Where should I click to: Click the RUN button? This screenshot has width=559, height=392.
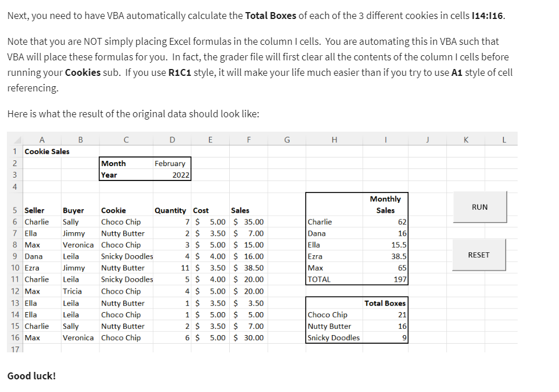[x=480, y=207]
